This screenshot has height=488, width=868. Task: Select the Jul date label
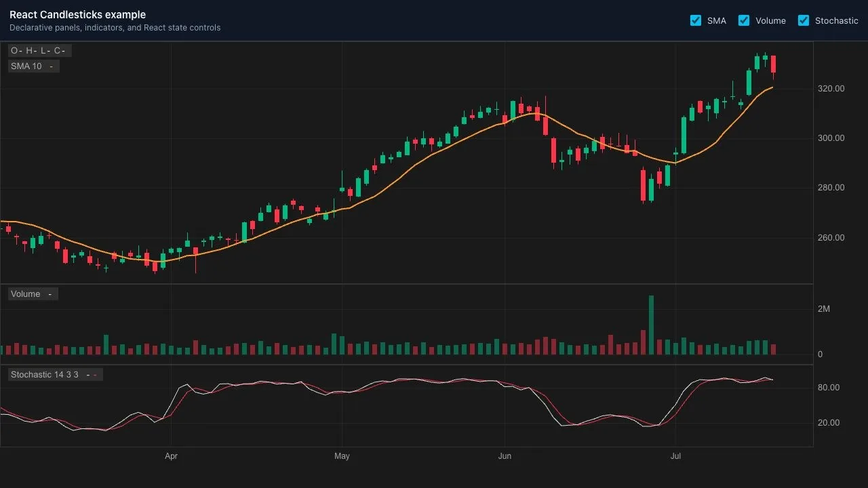675,456
